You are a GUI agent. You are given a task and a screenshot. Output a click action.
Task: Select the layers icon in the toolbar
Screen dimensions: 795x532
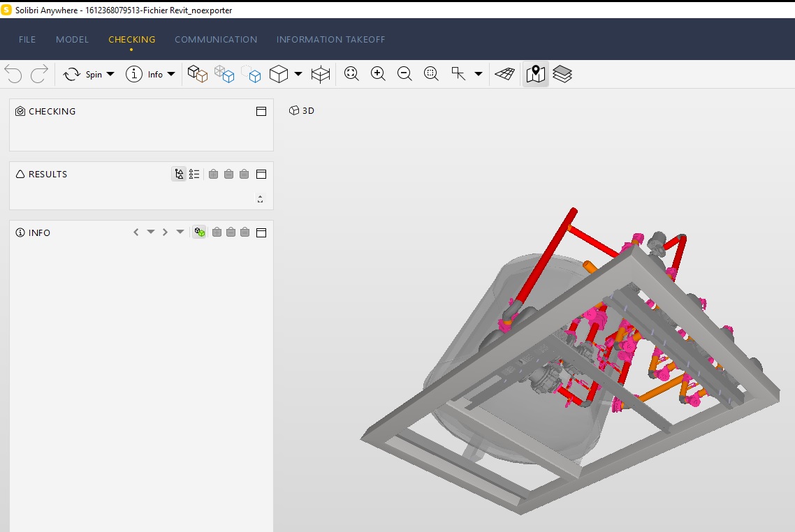coord(563,73)
